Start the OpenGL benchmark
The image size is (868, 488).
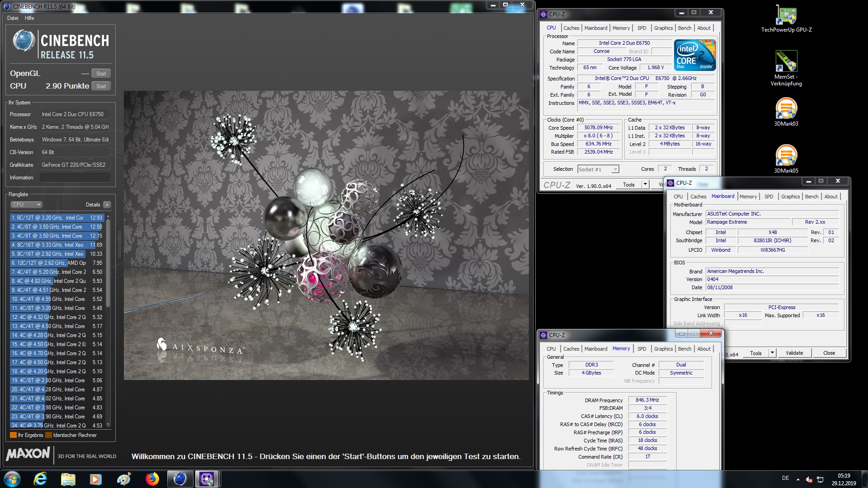point(101,74)
